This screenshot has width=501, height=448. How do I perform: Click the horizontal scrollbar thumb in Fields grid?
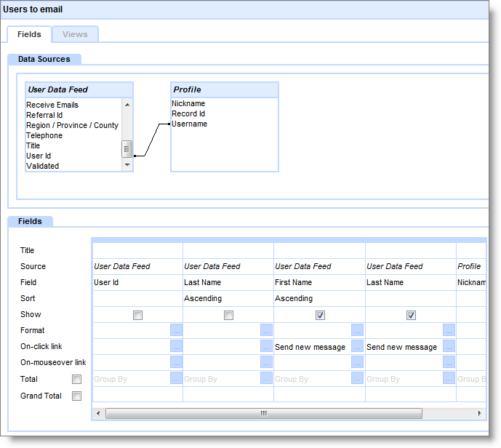click(263, 413)
